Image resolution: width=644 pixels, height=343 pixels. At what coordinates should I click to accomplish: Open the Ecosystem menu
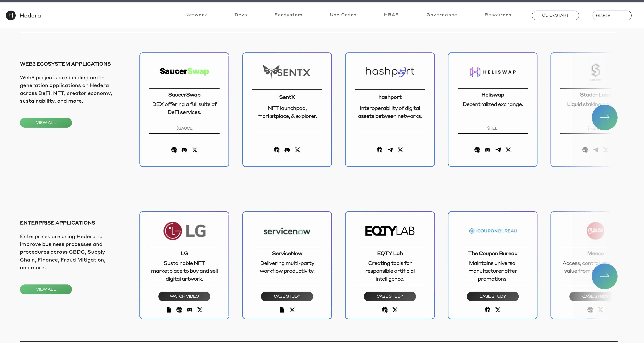[x=288, y=15]
